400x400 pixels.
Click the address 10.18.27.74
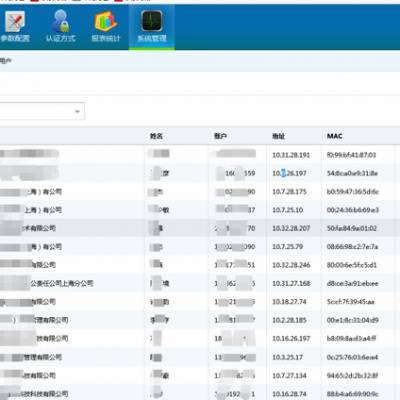point(289,302)
